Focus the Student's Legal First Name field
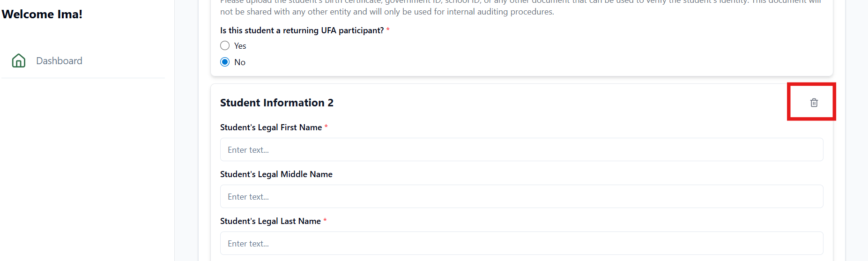The image size is (868, 261). click(521, 149)
